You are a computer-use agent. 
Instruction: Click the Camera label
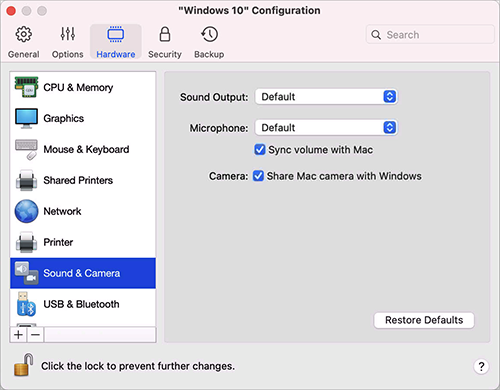(228, 176)
